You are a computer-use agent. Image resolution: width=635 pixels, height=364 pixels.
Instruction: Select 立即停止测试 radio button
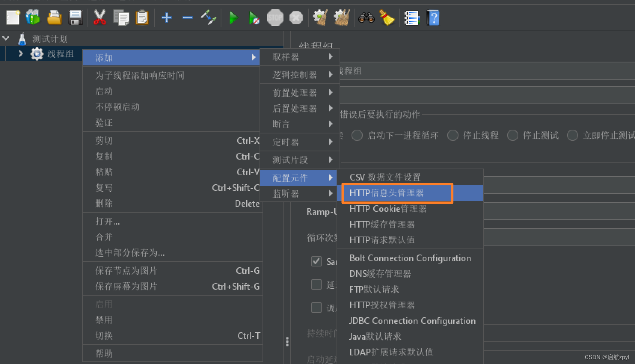pos(573,135)
